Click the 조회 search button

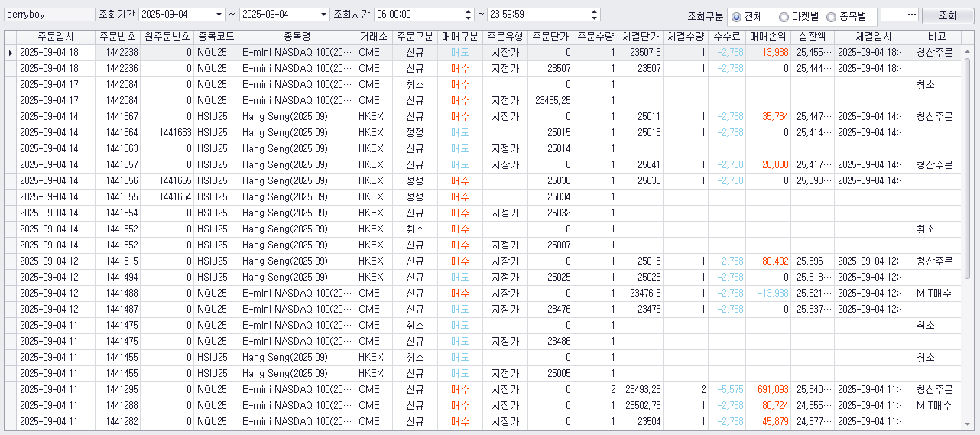(947, 15)
